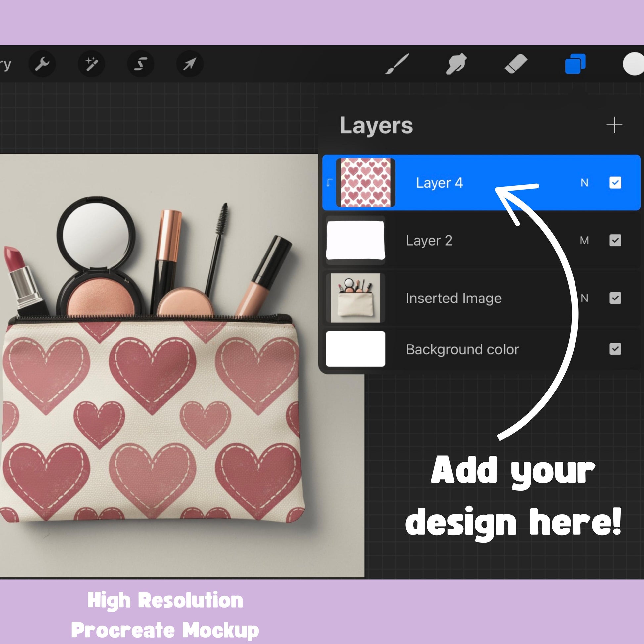Screen dimensions: 644x644
Task: Tap the Layer 4 hearts thumbnail
Action: (365, 183)
